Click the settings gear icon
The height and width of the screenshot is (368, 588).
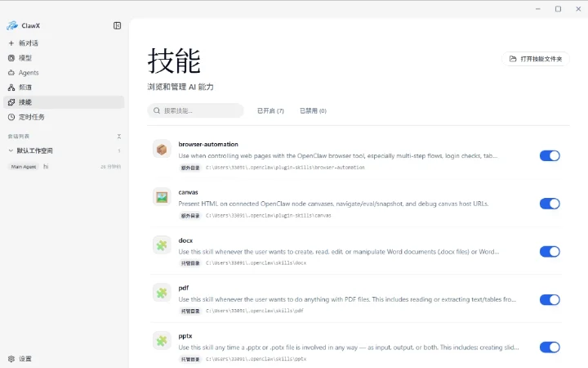click(x=11, y=359)
